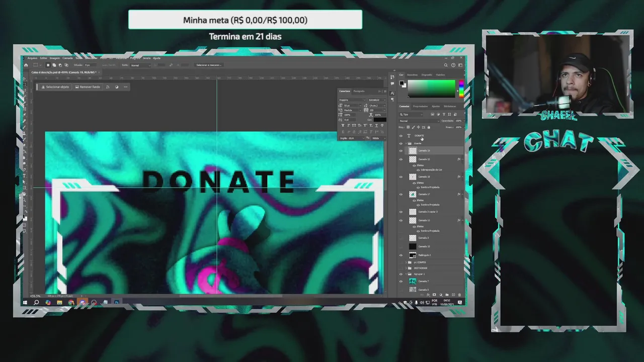Hide the Camada 16 layer
The height and width of the screenshot is (362, 644).
click(401, 177)
